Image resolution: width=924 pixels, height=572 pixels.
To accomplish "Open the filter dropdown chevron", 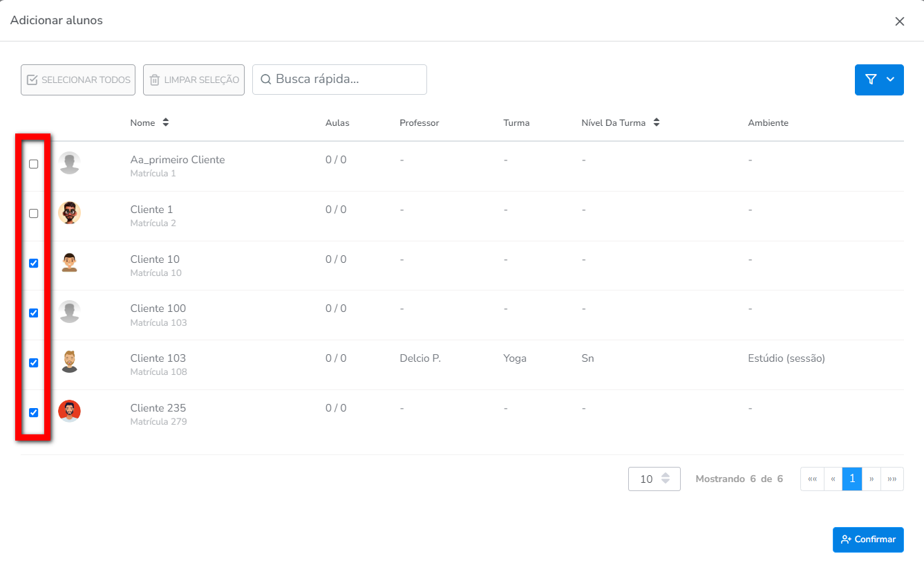I will (x=890, y=80).
